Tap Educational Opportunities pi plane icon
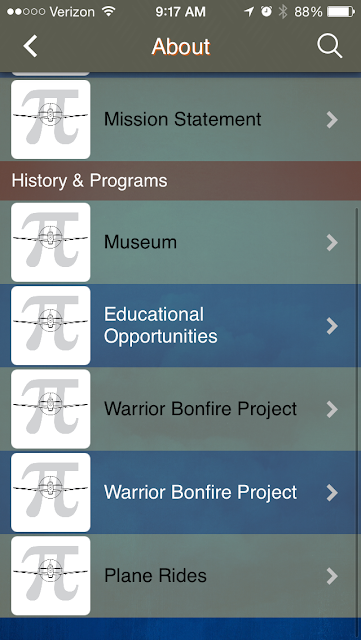The height and width of the screenshot is (640, 361). pyautogui.click(x=51, y=325)
